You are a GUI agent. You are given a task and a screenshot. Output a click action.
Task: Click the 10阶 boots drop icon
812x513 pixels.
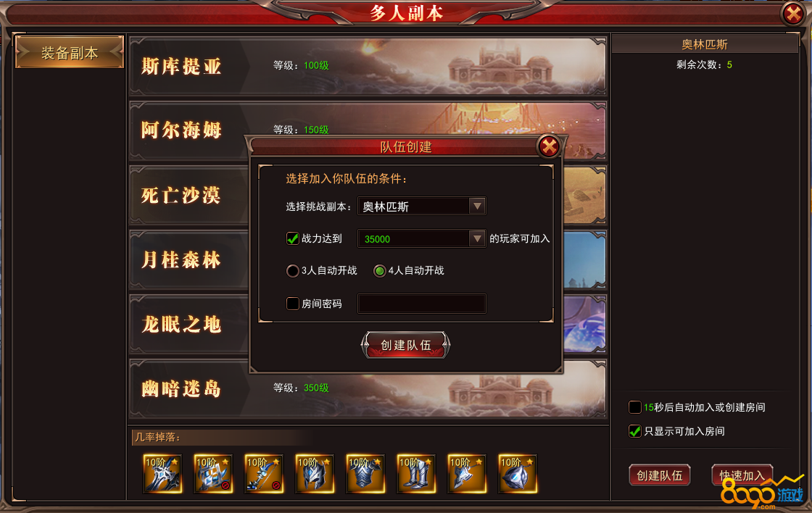click(x=416, y=474)
